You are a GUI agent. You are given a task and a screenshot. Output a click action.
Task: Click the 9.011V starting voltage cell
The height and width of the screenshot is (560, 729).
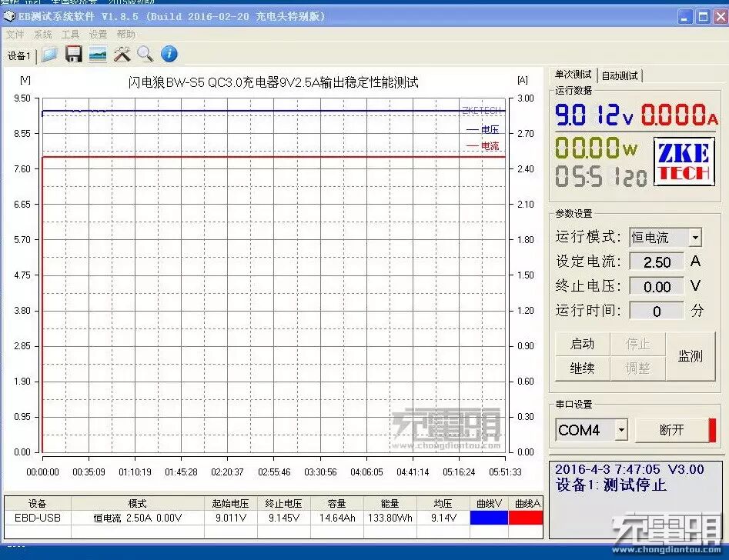click(231, 518)
